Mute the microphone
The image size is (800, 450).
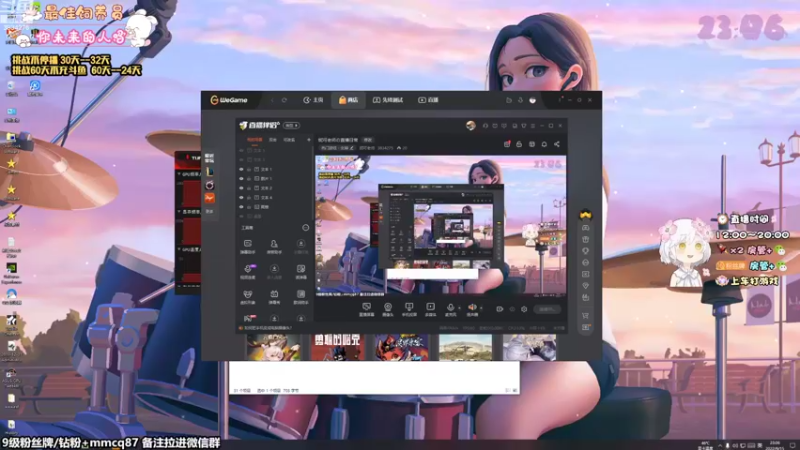pos(451,309)
